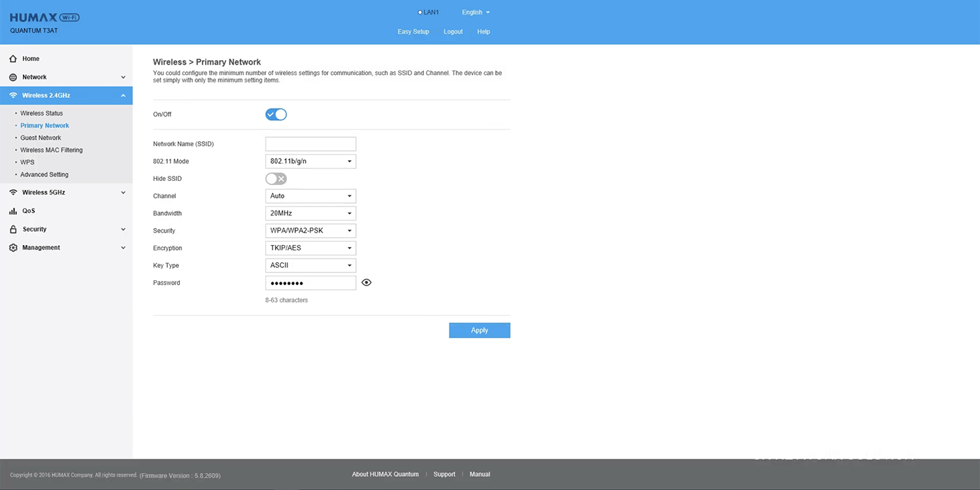Turn off the wireless On/Off switch
980x490 pixels.
click(x=276, y=114)
